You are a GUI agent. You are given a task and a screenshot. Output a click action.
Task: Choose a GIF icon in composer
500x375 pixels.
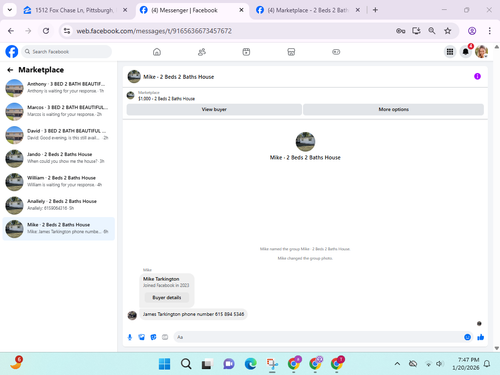[x=165, y=337]
